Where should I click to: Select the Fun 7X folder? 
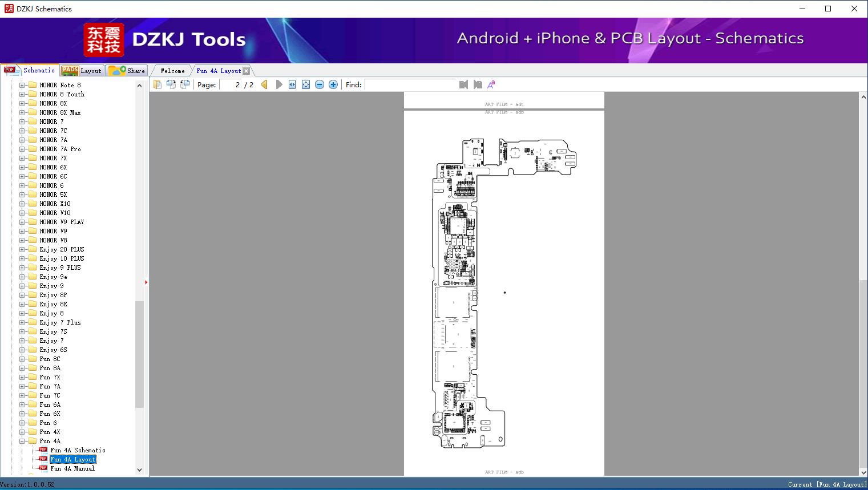tap(50, 377)
